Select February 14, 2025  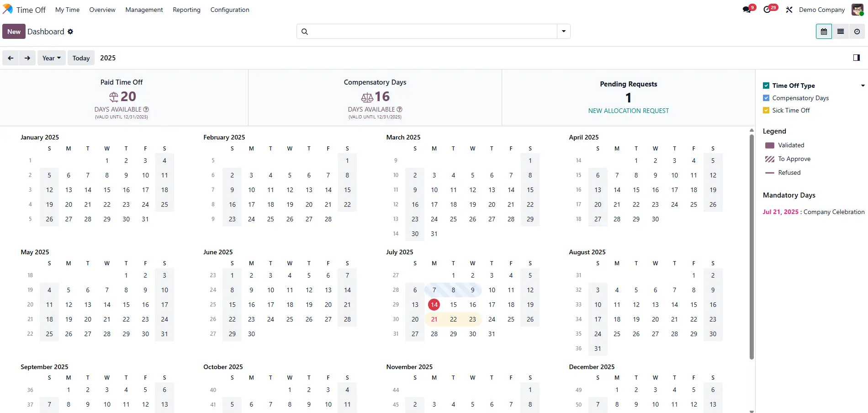328,190
